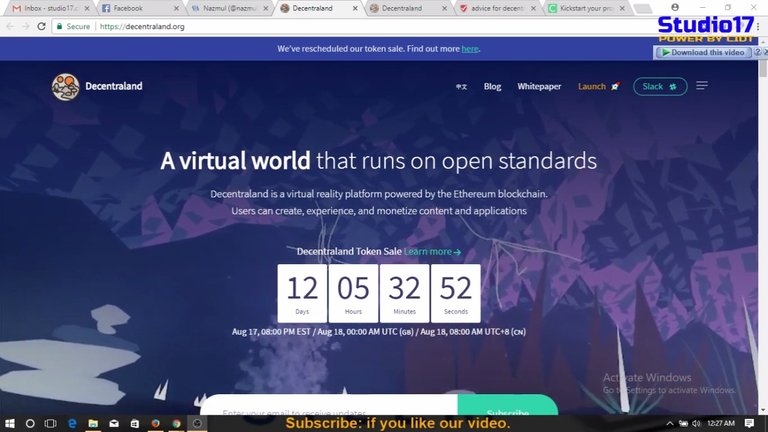
Task: Click the green Secure padlock icon
Action: [x=59, y=26]
